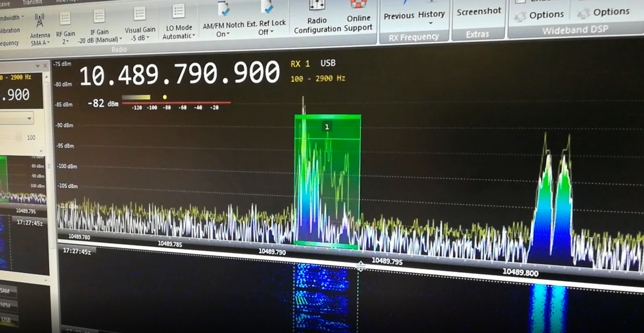Open Radio Configuration
The image size is (644, 333).
click(317, 17)
